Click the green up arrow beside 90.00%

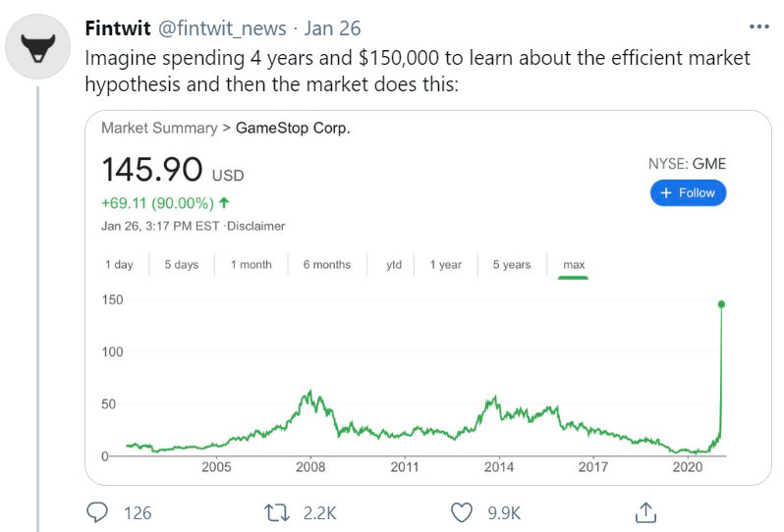point(224,202)
